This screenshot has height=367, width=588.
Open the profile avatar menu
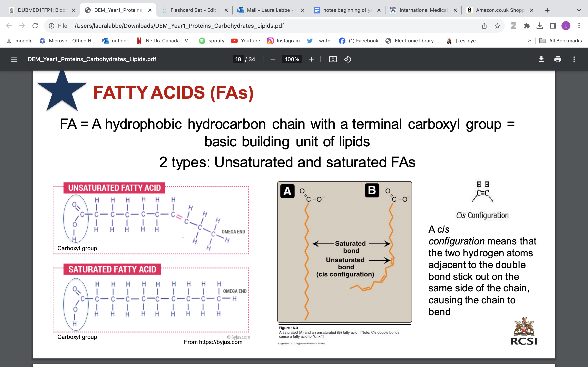point(566,25)
